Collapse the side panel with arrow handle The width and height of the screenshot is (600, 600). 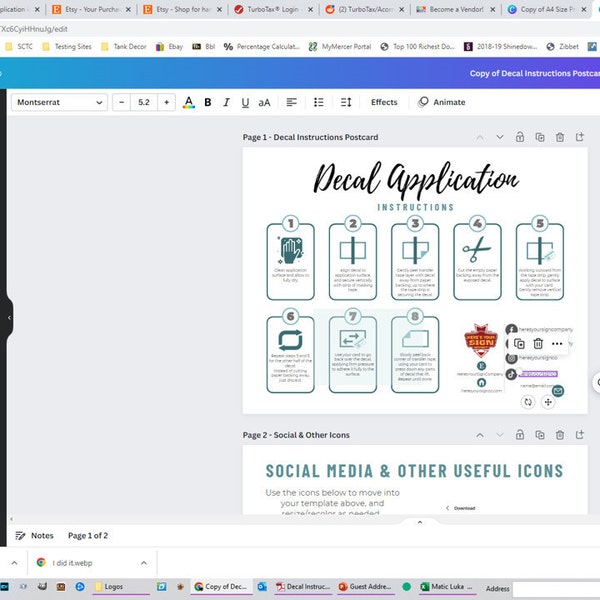click(9, 318)
